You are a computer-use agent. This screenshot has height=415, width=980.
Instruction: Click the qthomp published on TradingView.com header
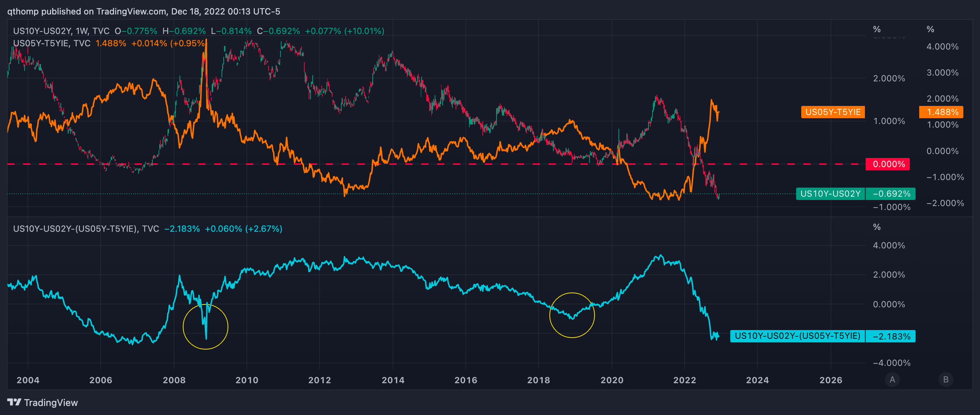click(x=143, y=12)
